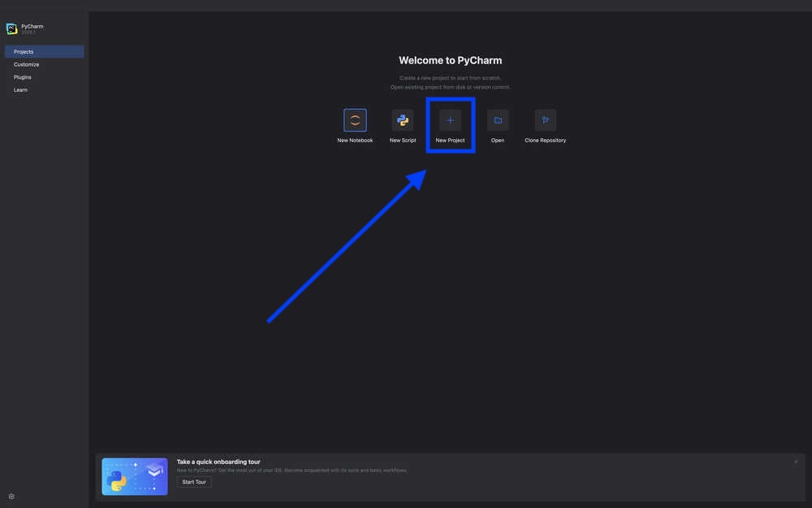Click the PyCharm logo icon
Screen dimensions: 812x508
(x=11, y=28)
